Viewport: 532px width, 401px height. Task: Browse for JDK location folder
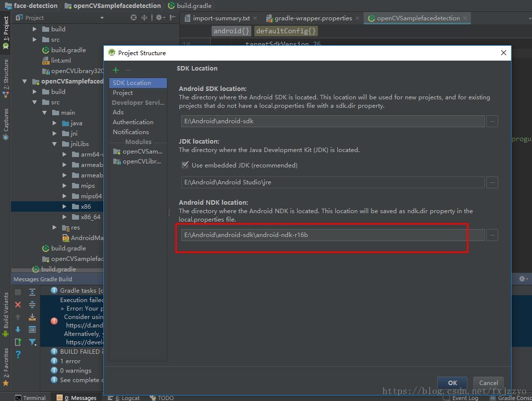pyautogui.click(x=492, y=182)
